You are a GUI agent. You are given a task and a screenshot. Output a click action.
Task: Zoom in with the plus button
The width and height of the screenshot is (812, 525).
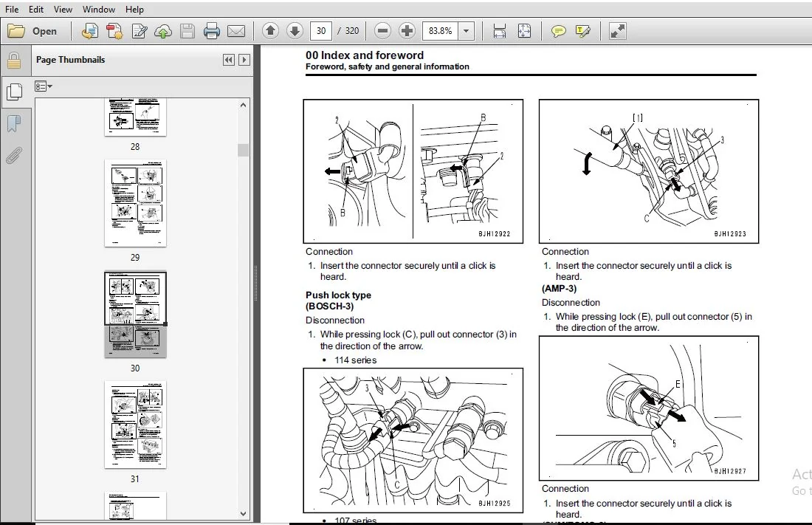(407, 30)
